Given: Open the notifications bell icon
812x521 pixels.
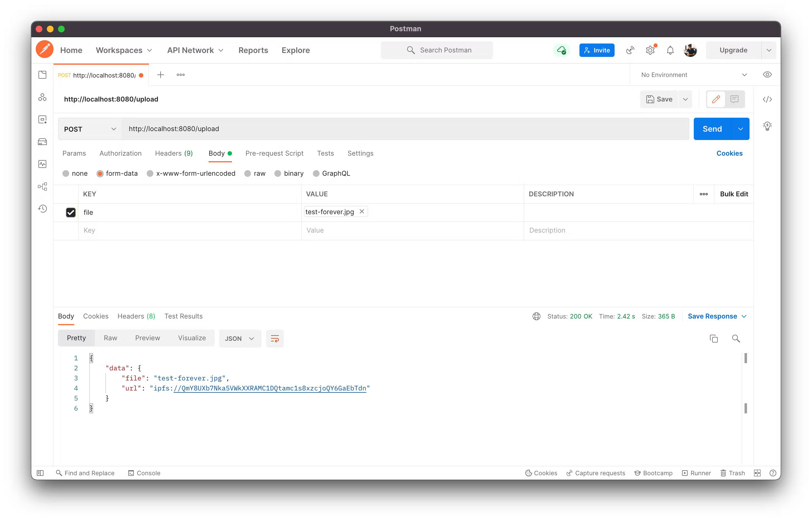Looking at the screenshot, I should (x=670, y=50).
